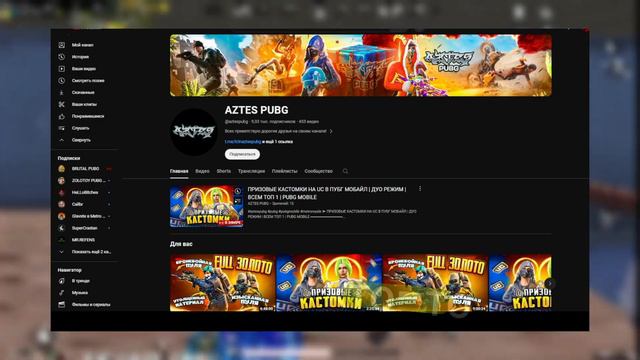Click add to queue icon on featured thumbnail

(238, 201)
